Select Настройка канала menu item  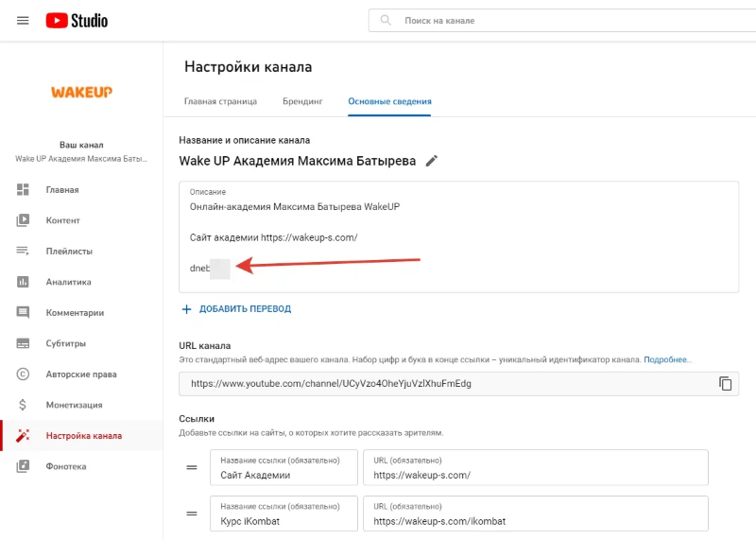tap(81, 436)
